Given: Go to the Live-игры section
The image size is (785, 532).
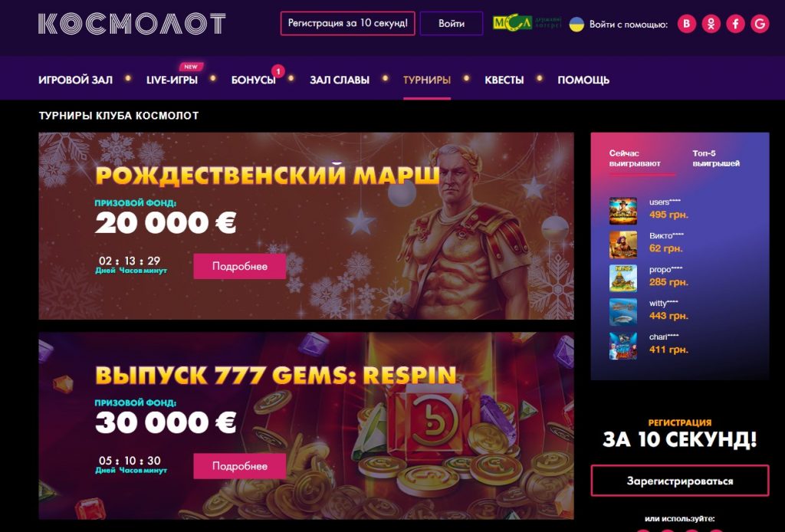Looking at the screenshot, I should click(x=172, y=80).
